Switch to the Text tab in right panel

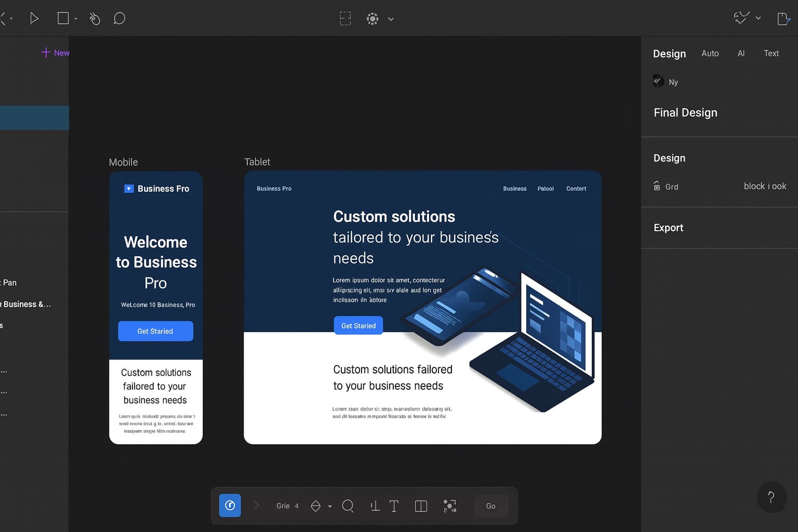(771, 54)
